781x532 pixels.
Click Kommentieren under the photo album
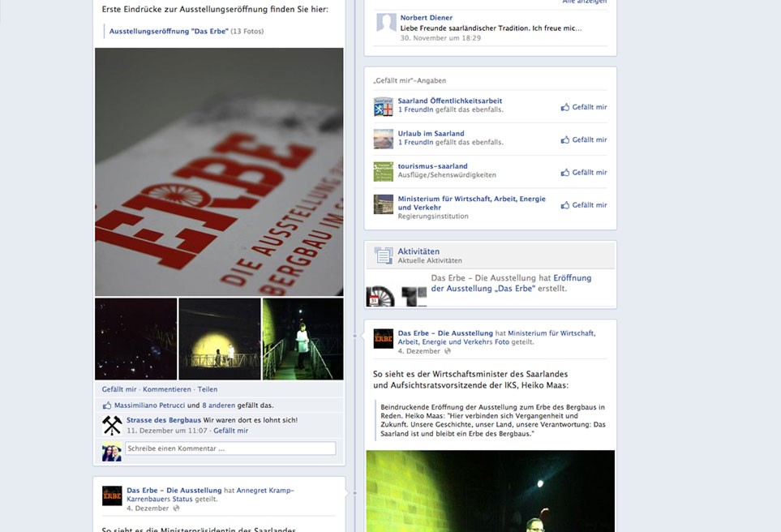point(167,389)
